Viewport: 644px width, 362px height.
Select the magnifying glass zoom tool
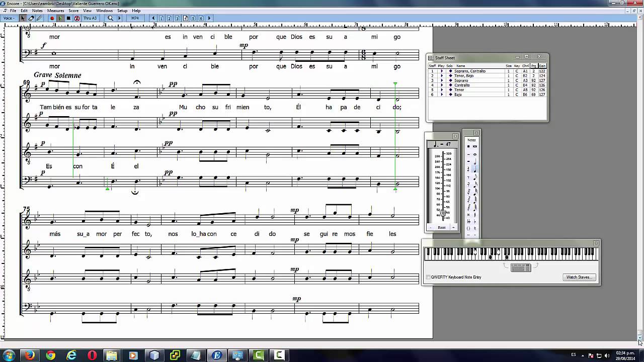[110, 18]
